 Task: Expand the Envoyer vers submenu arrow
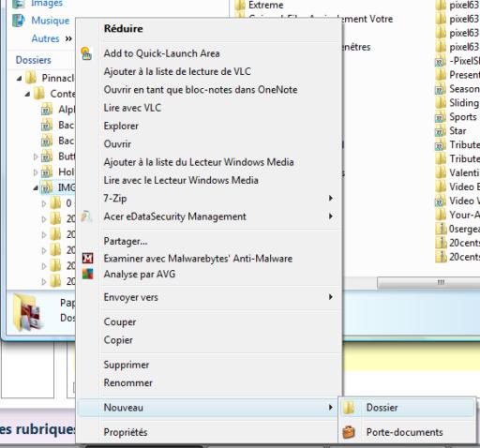331,297
